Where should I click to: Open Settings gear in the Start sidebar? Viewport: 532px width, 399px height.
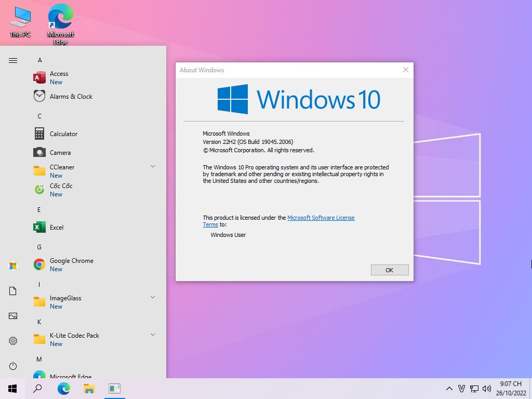click(x=13, y=341)
